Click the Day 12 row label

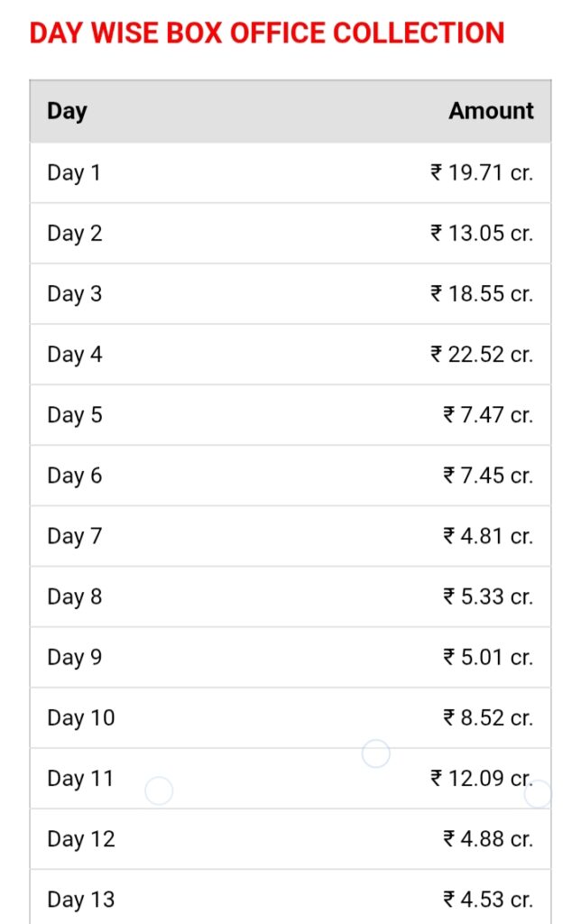point(81,840)
